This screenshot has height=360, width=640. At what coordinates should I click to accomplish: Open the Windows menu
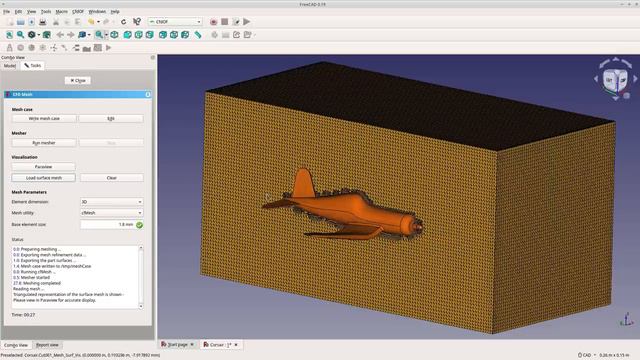97,11
